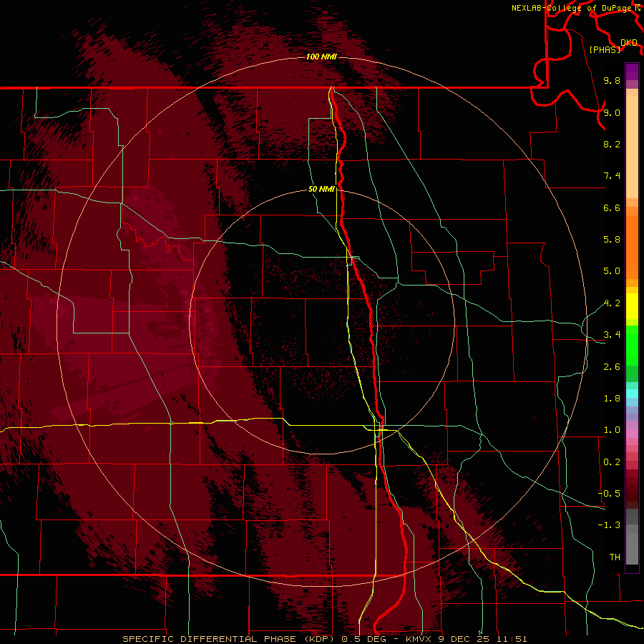Click the 5.0 scale value

point(612,271)
